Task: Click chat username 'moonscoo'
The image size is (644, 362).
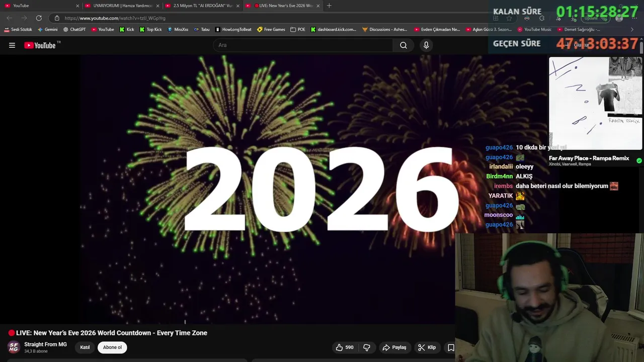Action: click(x=498, y=215)
